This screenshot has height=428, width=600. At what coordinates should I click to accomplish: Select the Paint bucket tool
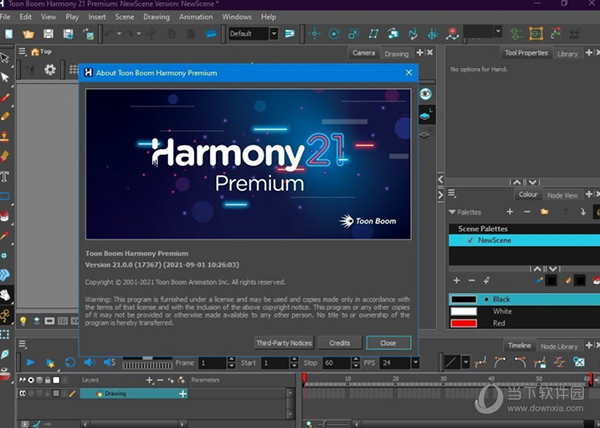click(5, 216)
